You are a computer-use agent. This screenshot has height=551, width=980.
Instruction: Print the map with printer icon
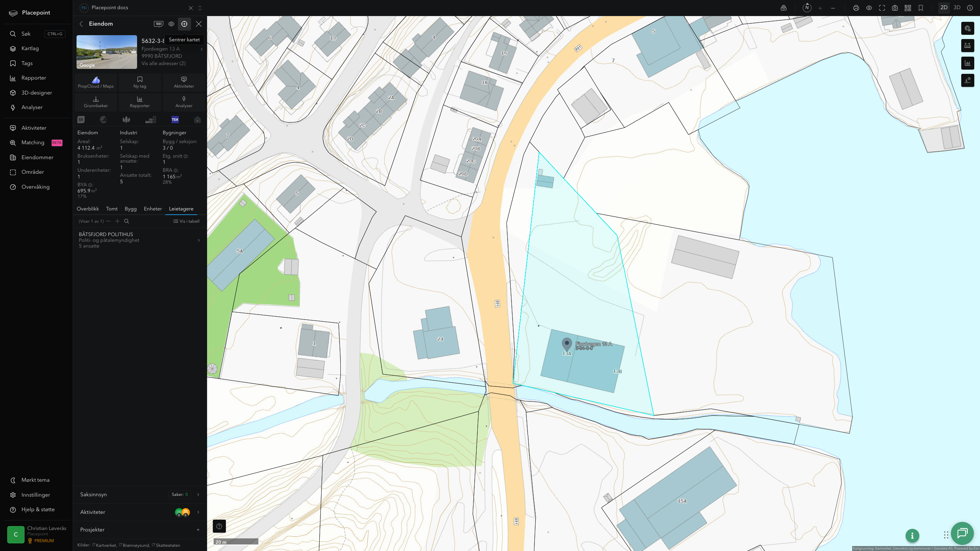coord(856,8)
